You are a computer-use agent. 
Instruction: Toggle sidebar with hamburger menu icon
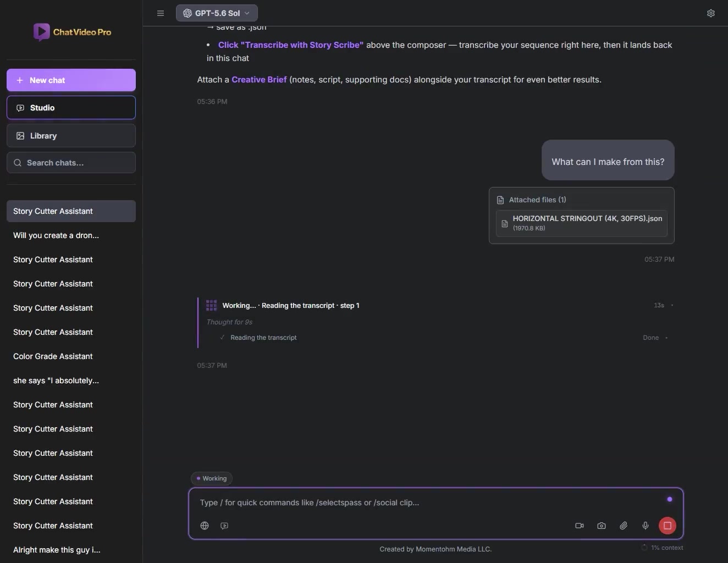(x=161, y=13)
